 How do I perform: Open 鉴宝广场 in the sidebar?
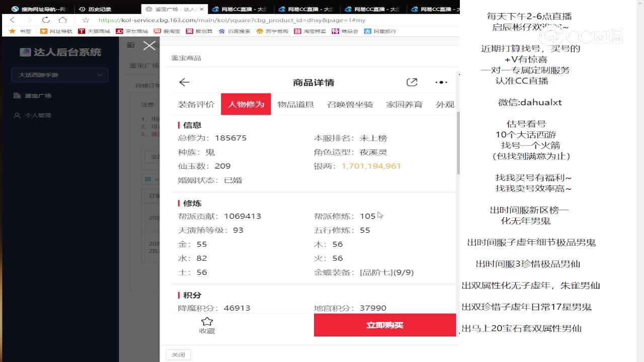point(33,96)
